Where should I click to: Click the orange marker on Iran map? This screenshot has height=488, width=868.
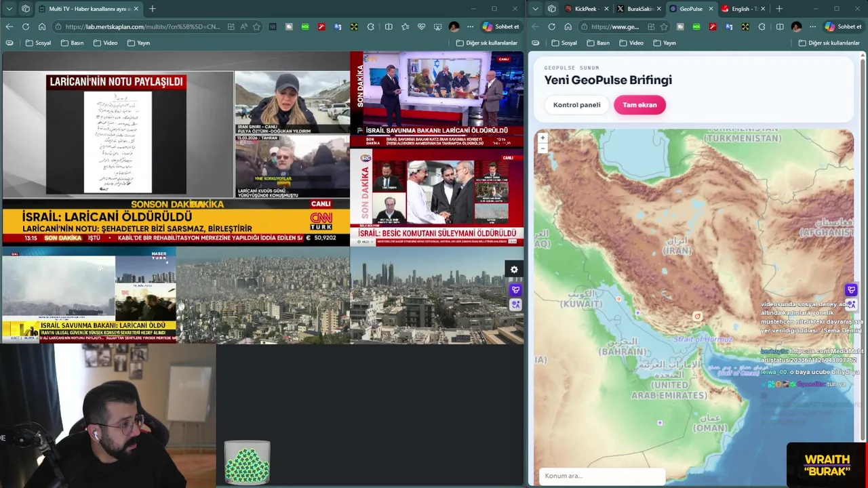coord(697,316)
